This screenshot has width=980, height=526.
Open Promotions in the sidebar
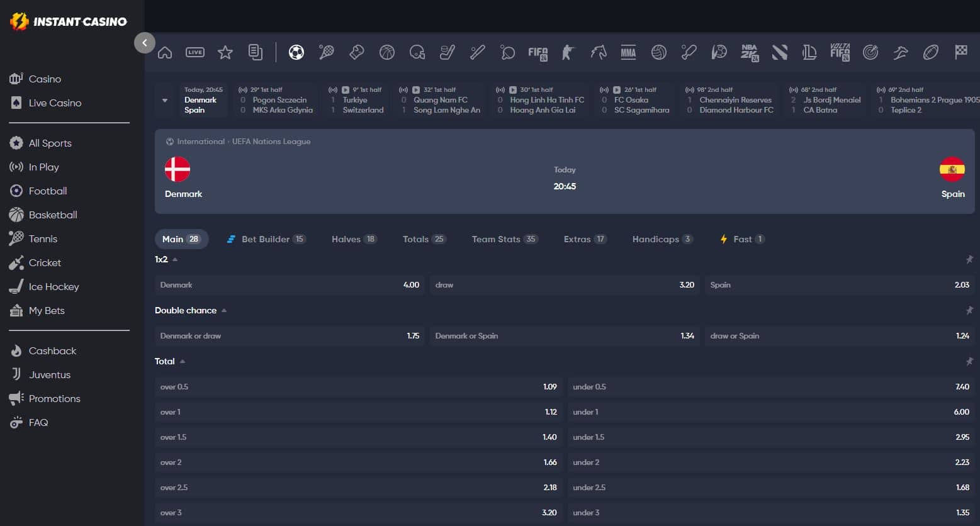click(45, 398)
